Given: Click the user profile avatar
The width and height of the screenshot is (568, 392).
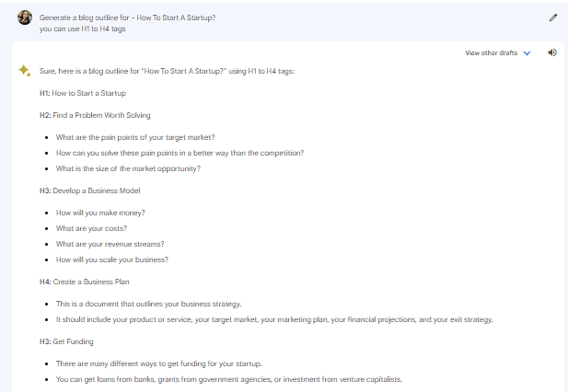Looking at the screenshot, I should pyautogui.click(x=25, y=17).
